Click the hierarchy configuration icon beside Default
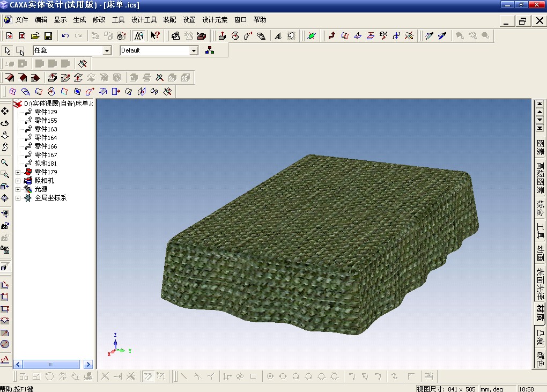This screenshot has width=547, height=392. pos(210,50)
